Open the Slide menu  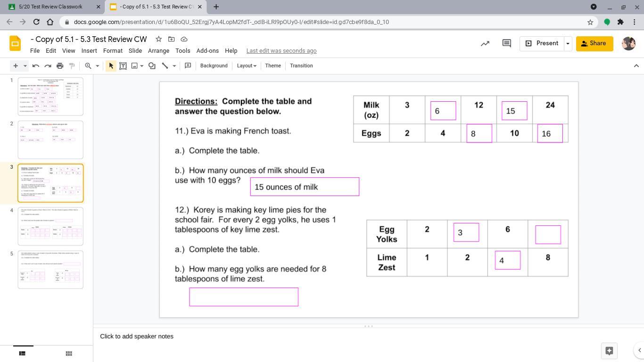[135, 51]
